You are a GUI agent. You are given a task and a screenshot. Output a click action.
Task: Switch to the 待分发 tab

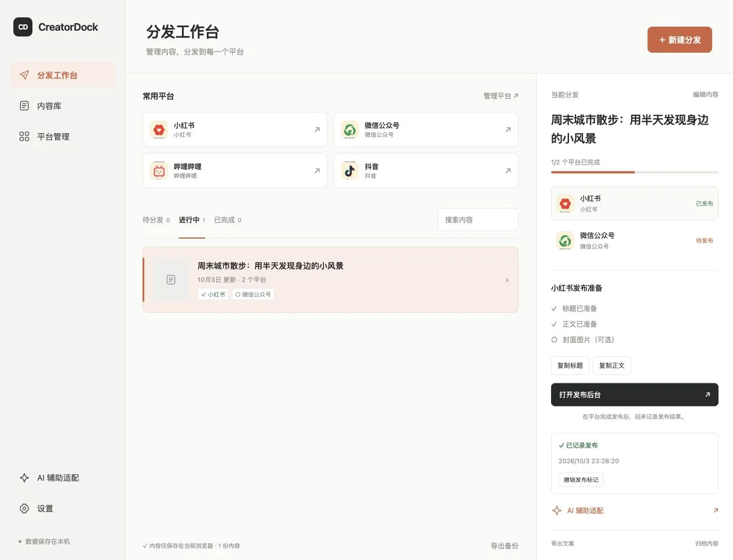(156, 220)
